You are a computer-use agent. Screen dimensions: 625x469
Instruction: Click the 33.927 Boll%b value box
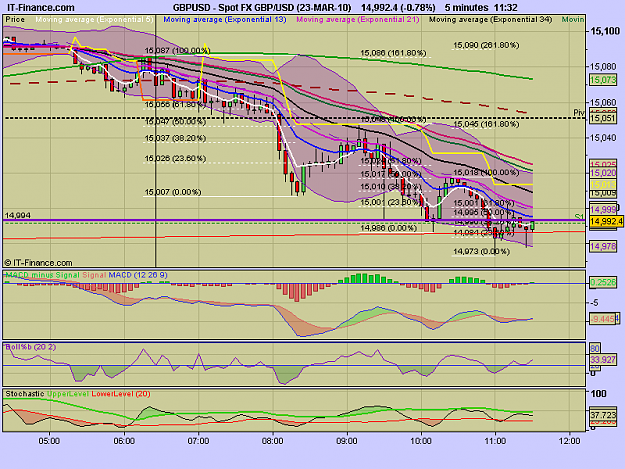click(603, 360)
